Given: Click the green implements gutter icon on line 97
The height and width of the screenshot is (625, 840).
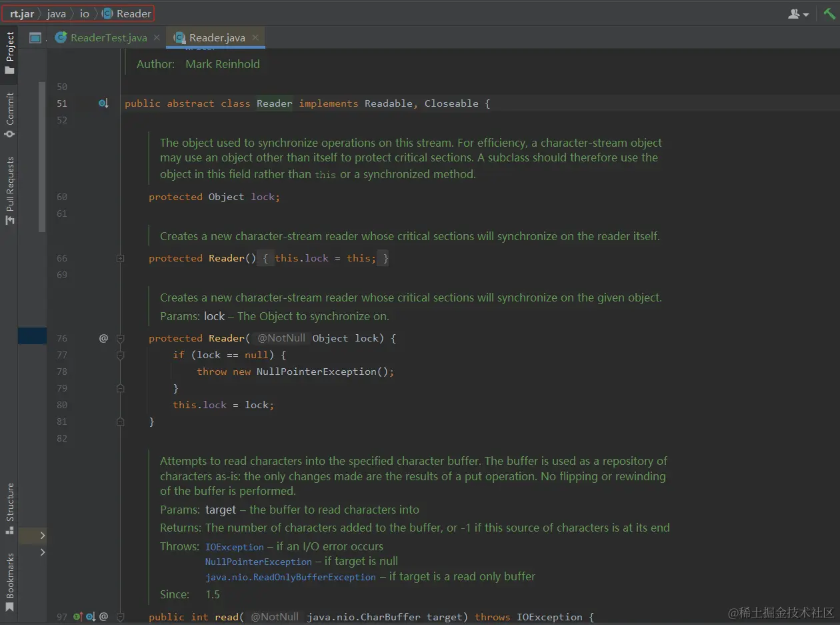Looking at the screenshot, I should 78,617.
